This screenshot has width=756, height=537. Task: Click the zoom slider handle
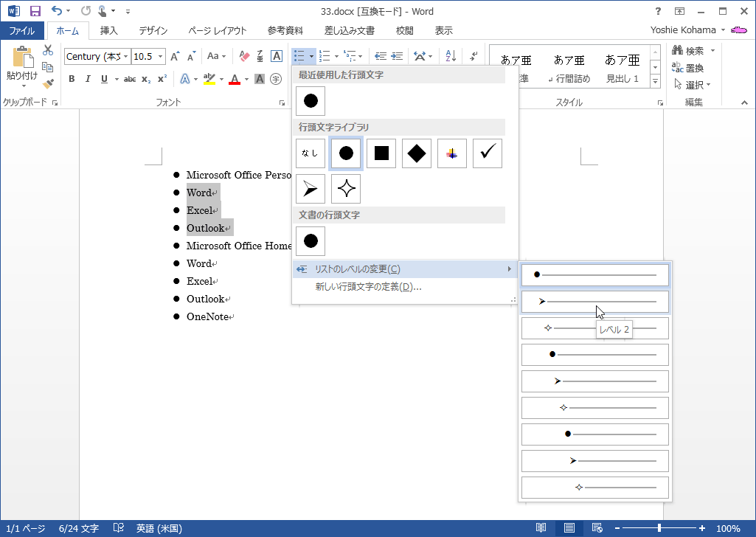click(x=659, y=528)
